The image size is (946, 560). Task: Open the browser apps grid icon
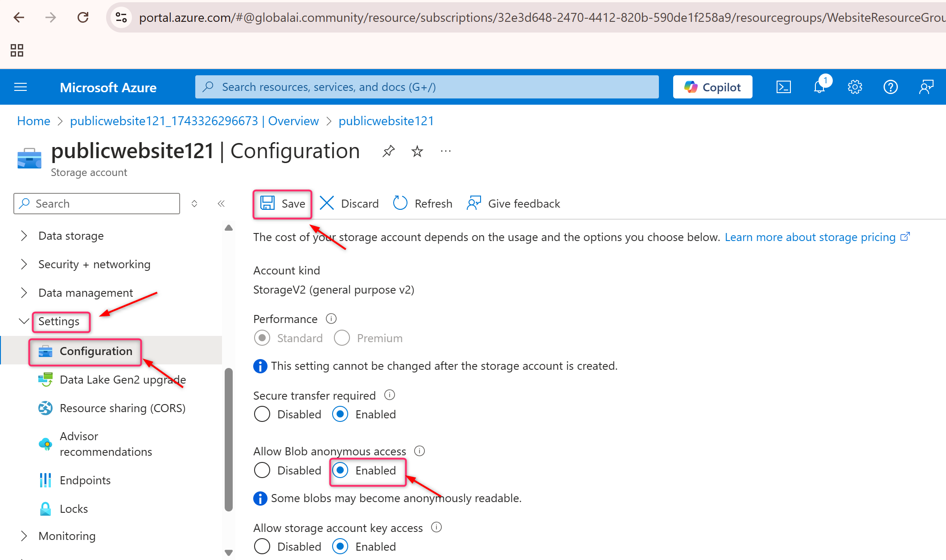(17, 50)
